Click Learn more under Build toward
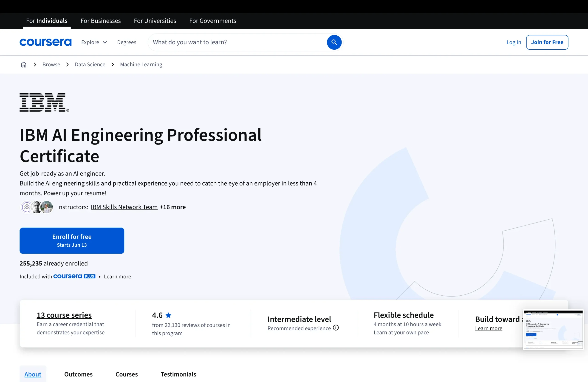 (489, 328)
